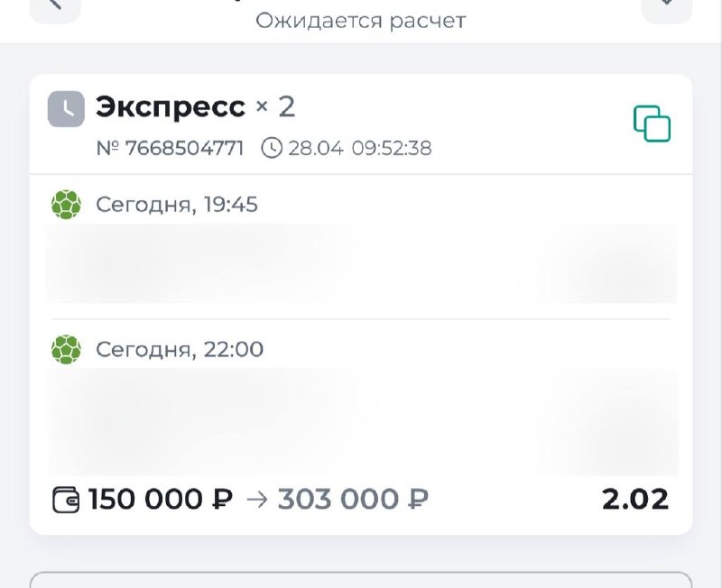Screen dimensions: 722x588
Task: Tap the 28.04 09:52:38 timestamp
Action: tap(359, 148)
